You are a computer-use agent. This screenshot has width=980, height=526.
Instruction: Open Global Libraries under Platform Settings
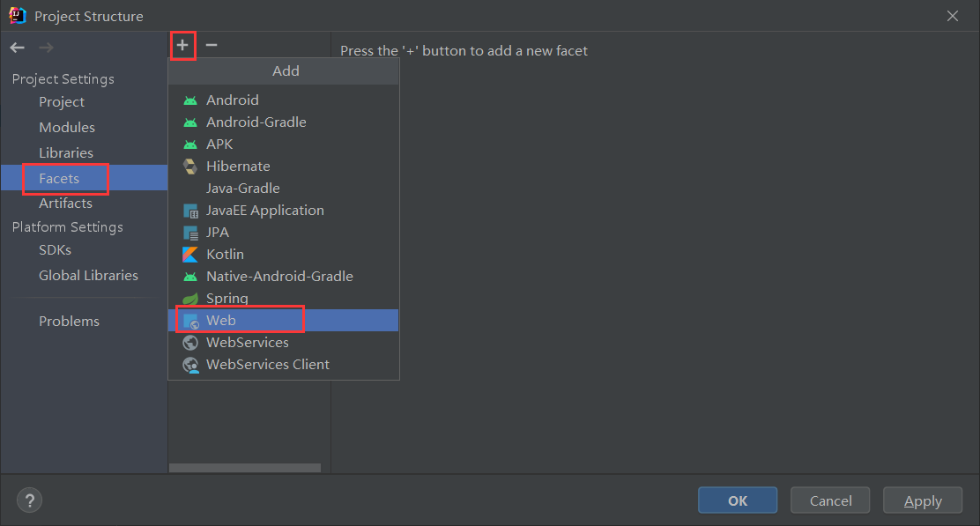[x=88, y=276]
